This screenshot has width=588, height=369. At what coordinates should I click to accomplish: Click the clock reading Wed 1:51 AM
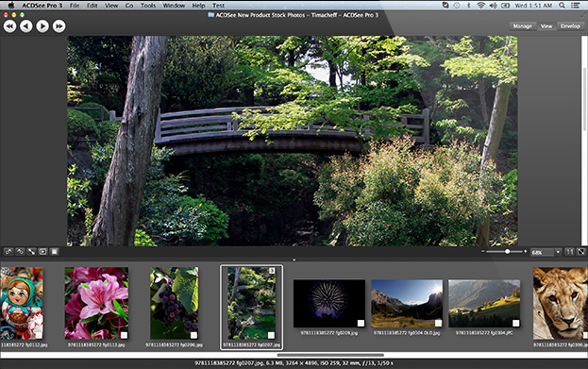[533, 6]
